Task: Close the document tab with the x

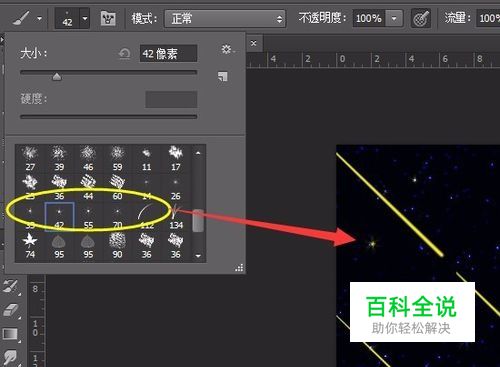Action: point(254,43)
